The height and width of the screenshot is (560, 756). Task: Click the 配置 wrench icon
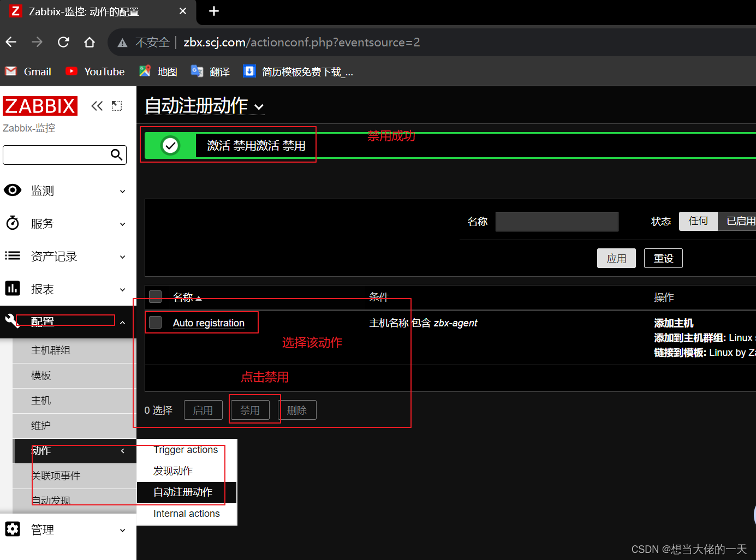13,321
